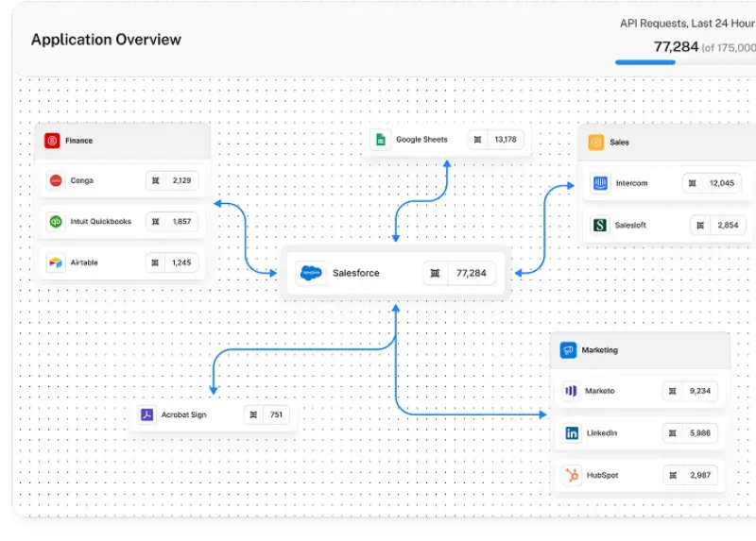Click the HubSpot logo icon
The width and height of the screenshot is (756, 541).
pos(572,476)
